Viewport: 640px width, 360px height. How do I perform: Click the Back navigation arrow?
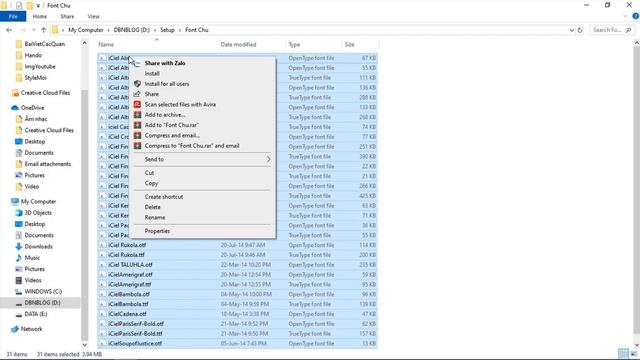[9, 30]
